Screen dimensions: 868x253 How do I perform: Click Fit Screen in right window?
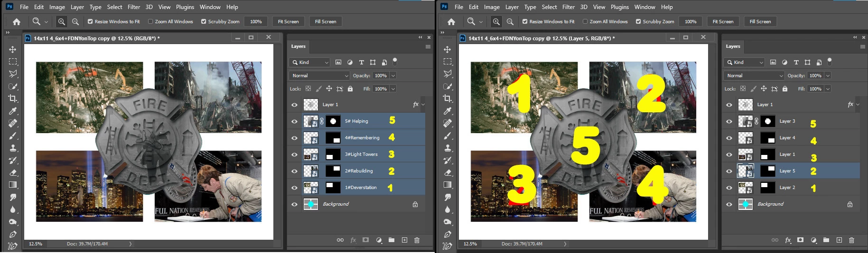tap(723, 21)
